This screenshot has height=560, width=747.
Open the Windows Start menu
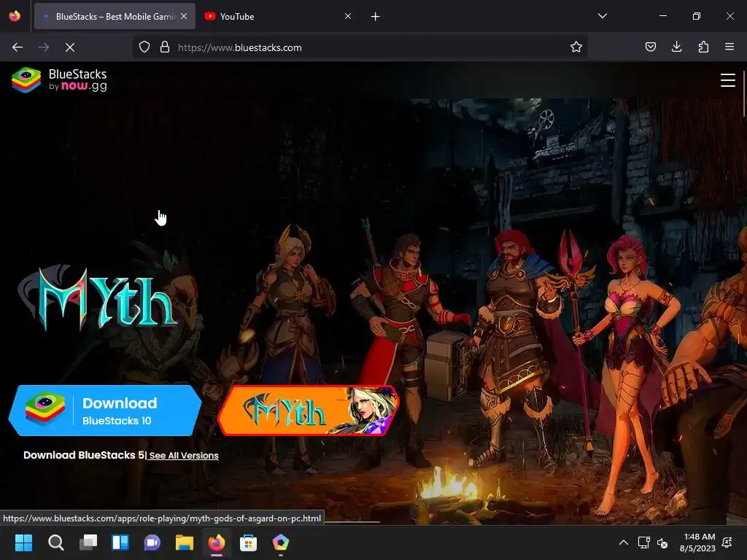(x=23, y=542)
